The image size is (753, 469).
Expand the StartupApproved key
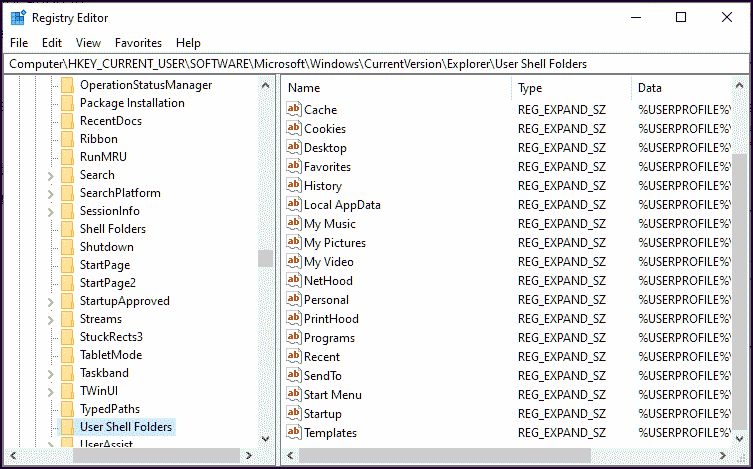coord(51,302)
